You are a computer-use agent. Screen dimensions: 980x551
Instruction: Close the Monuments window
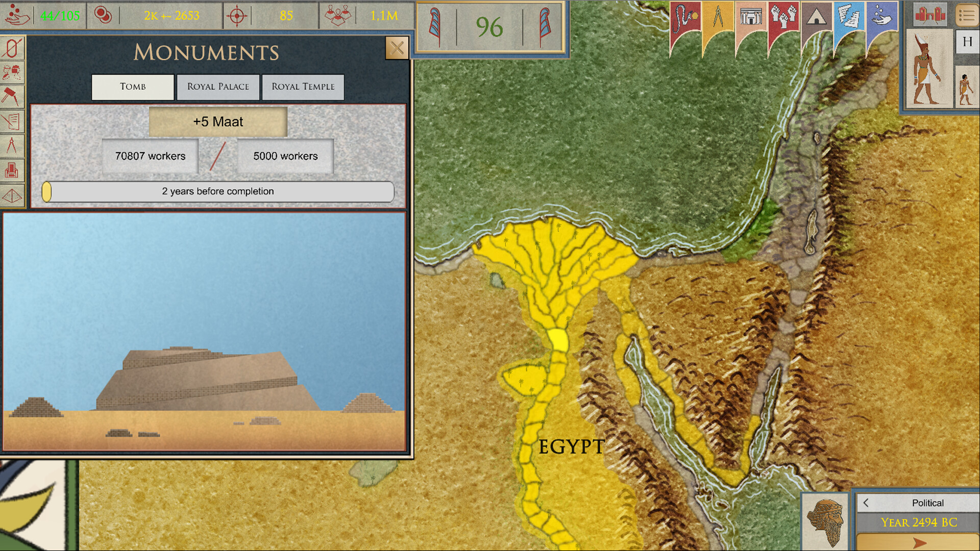pyautogui.click(x=397, y=47)
